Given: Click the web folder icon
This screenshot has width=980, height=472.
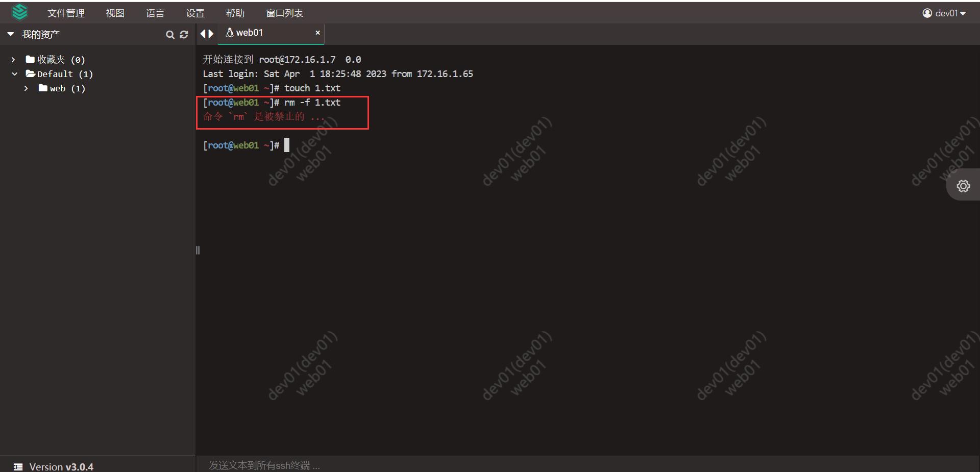Looking at the screenshot, I should pos(43,88).
